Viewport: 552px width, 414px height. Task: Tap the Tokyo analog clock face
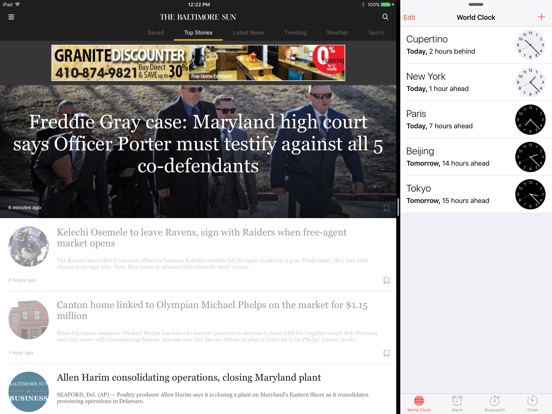pyautogui.click(x=530, y=194)
